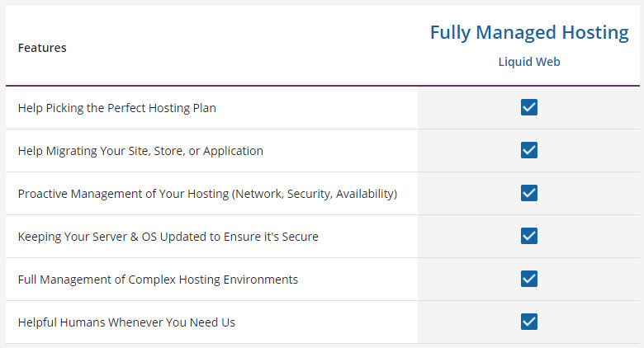The width and height of the screenshot is (644, 348).
Task: Toggle the Proactive Management of Your Hosting checkbox
Action: tap(529, 193)
